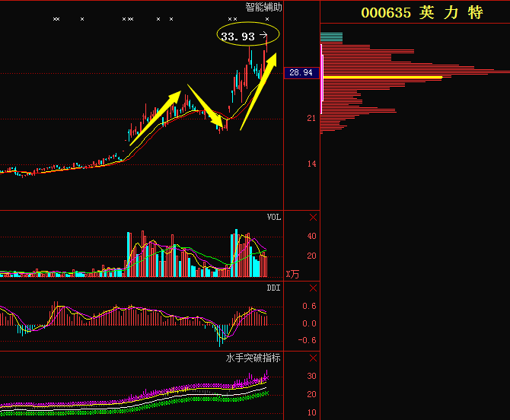Click the X万 volume unit label
Screen dimensions: 510x420
click(292, 275)
